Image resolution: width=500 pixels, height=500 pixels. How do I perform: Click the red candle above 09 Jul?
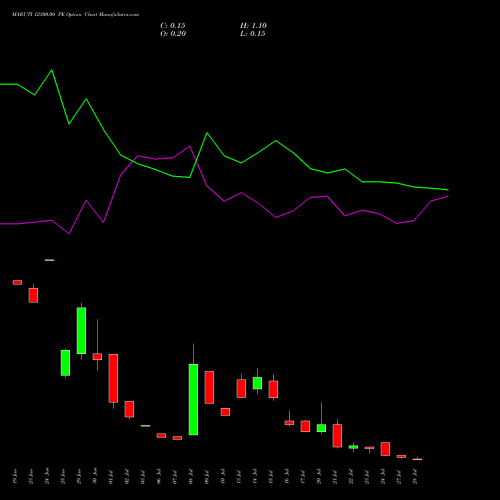coord(209,387)
